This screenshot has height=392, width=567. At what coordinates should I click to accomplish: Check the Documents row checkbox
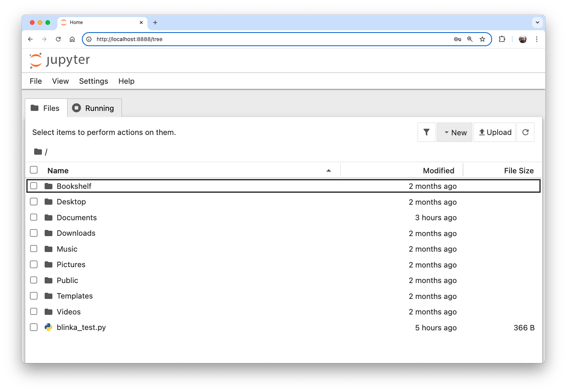coord(34,217)
